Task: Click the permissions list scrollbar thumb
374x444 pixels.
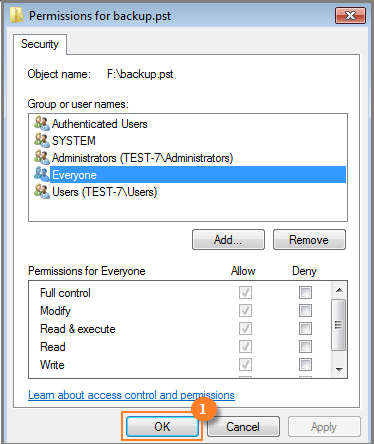Action: click(339, 325)
